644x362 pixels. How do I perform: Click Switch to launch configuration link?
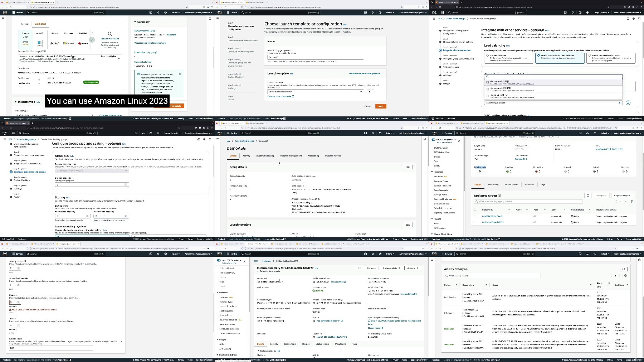point(365,73)
